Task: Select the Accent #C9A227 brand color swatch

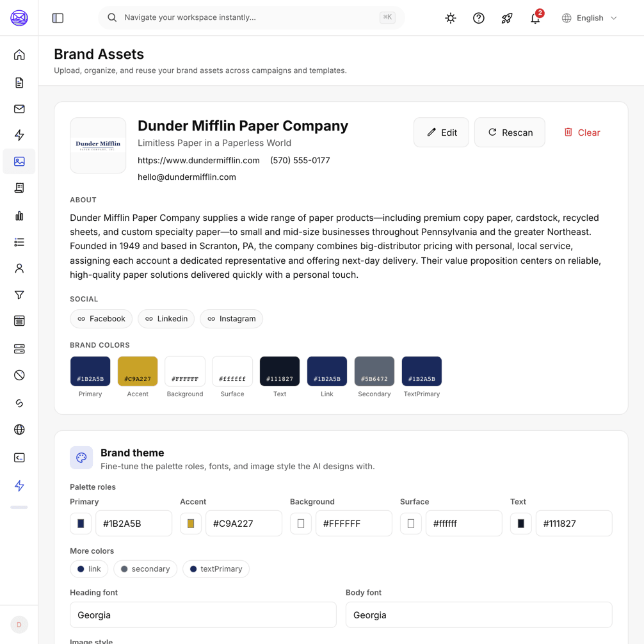Action: [x=138, y=371]
